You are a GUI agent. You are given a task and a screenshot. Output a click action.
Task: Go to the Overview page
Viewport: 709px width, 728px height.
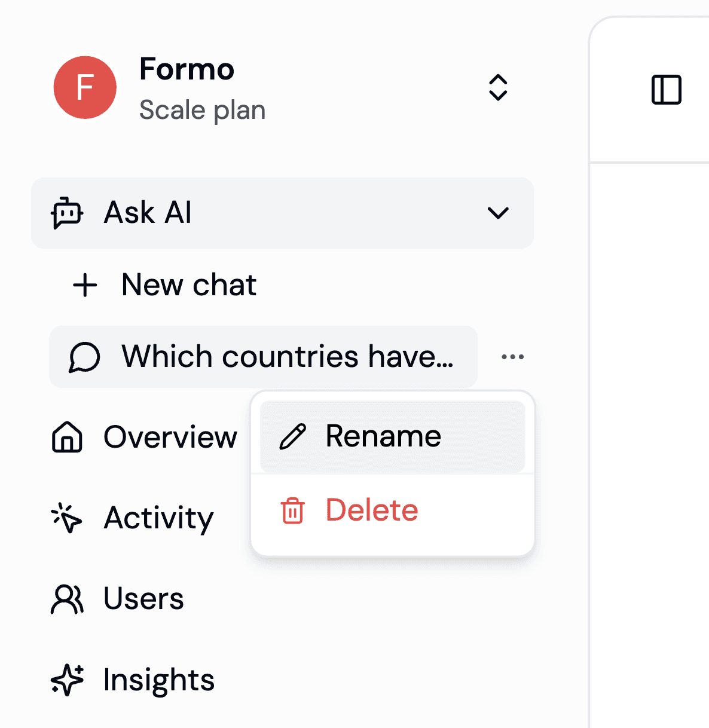(170, 437)
